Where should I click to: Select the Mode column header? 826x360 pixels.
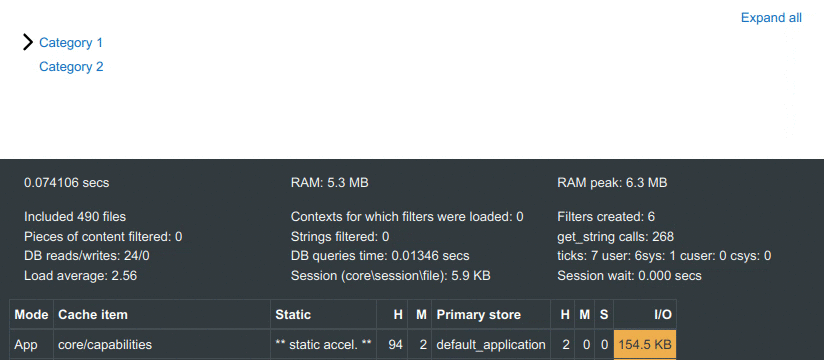(31, 315)
